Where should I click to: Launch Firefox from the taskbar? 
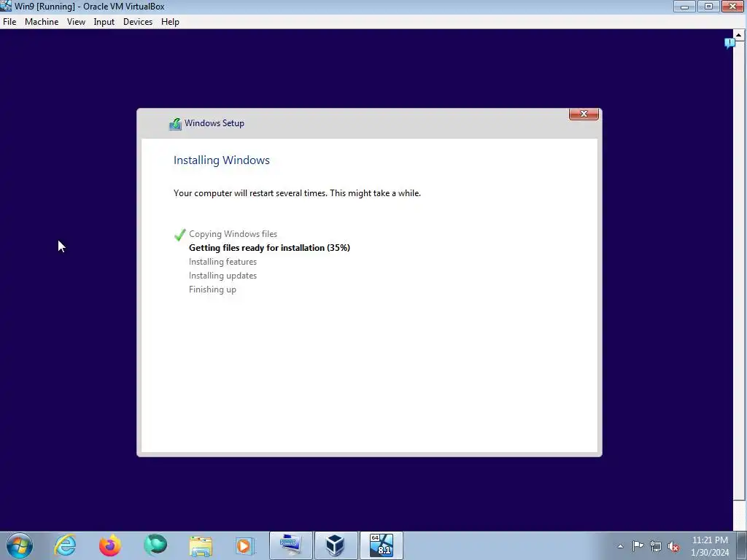(110, 545)
